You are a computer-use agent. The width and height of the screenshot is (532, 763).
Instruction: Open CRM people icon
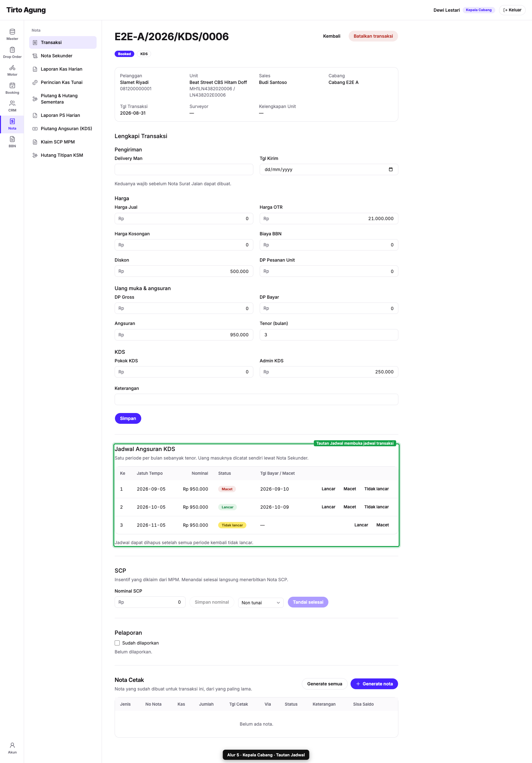pyautogui.click(x=12, y=103)
